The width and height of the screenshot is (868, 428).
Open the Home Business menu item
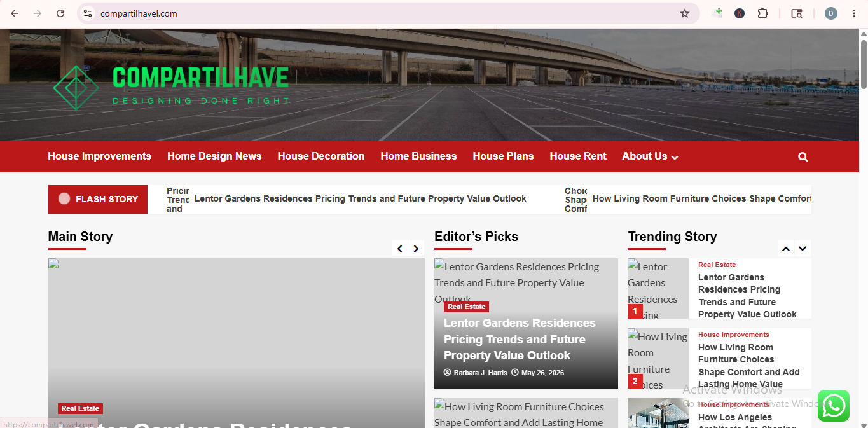418,156
